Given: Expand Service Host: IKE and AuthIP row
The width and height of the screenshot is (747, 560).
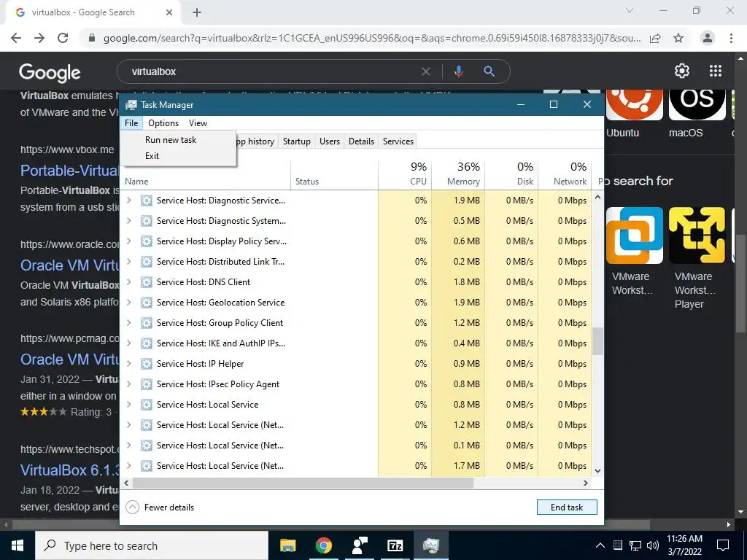Looking at the screenshot, I should [128, 343].
